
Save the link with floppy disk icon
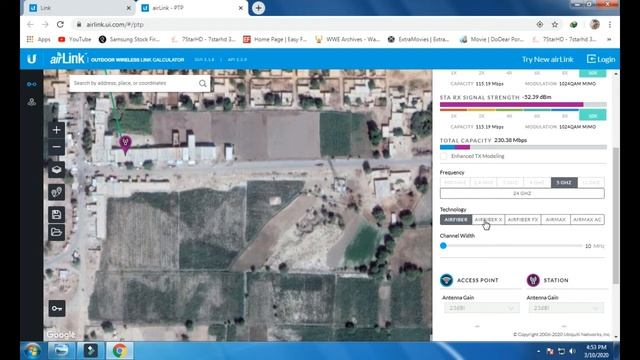pos(56,214)
